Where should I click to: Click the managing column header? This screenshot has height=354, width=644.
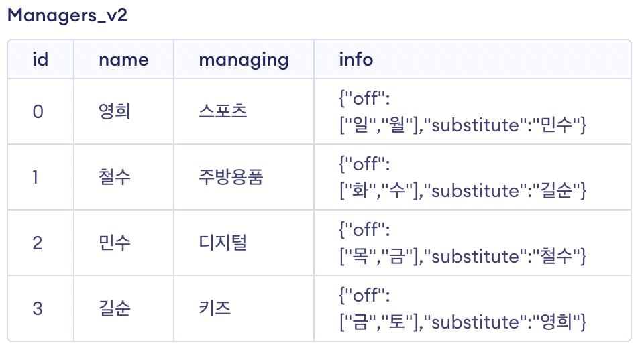(x=244, y=60)
